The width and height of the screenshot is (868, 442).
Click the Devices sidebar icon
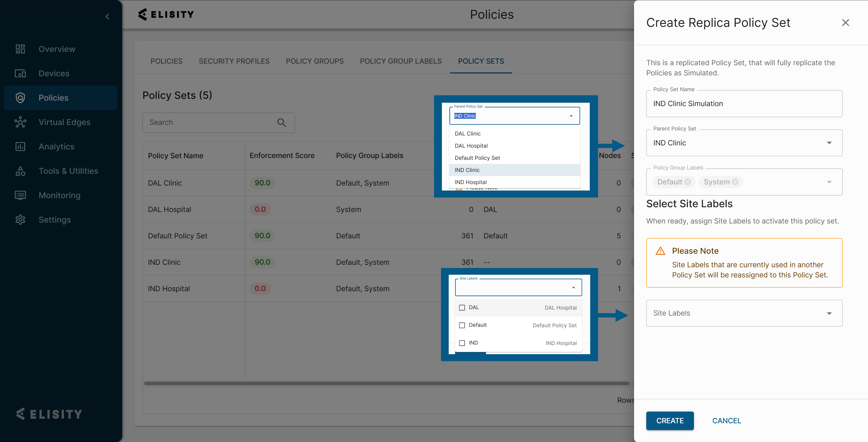(x=20, y=73)
